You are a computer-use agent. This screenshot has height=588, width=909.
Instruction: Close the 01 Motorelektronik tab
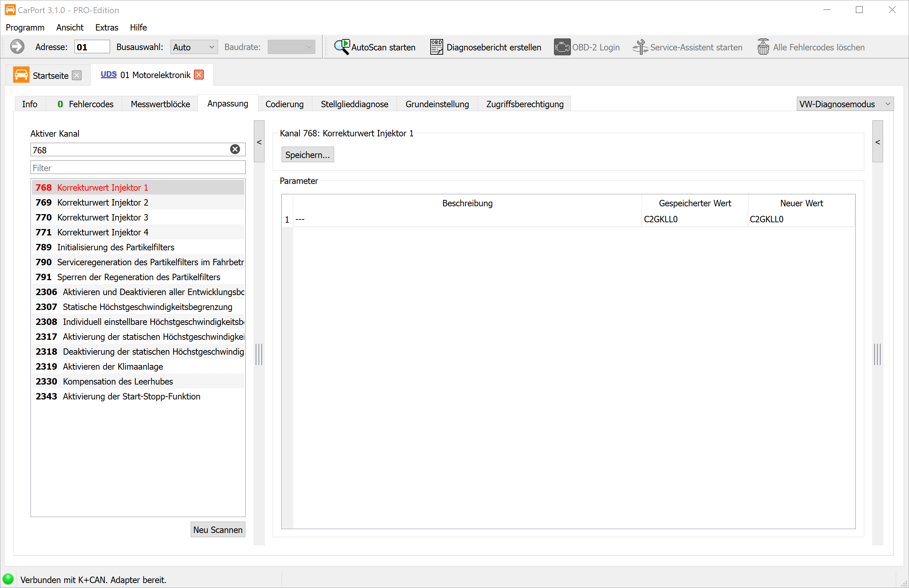pyautogui.click(x=199, y=75)
